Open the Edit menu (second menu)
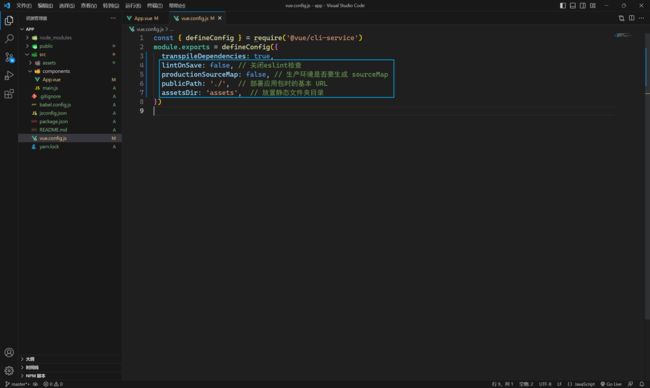650x388 pixels. (x=45, y=5)
